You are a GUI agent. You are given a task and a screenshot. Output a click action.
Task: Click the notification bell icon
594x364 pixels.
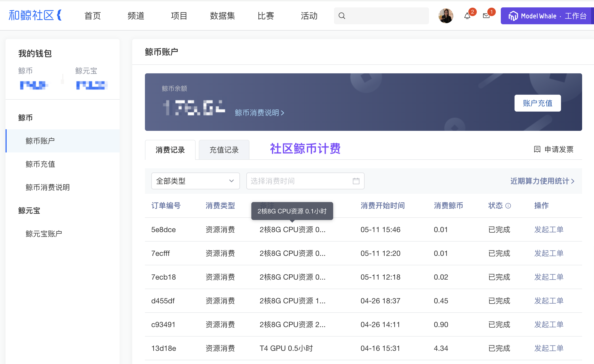tap(467, 16)
